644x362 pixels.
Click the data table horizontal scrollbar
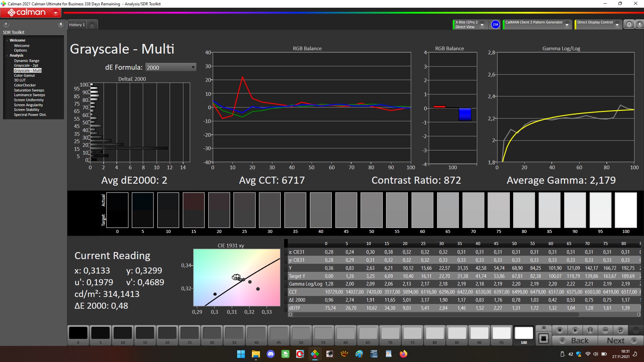point(436,315)
